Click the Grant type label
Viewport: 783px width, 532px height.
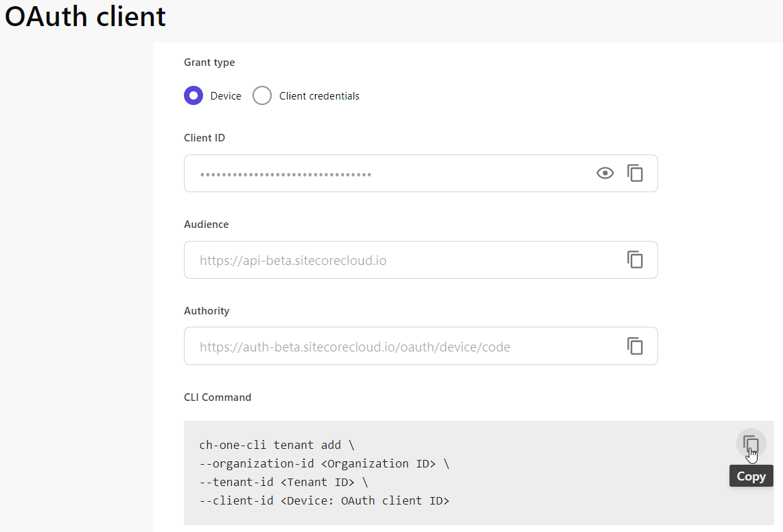209,62
